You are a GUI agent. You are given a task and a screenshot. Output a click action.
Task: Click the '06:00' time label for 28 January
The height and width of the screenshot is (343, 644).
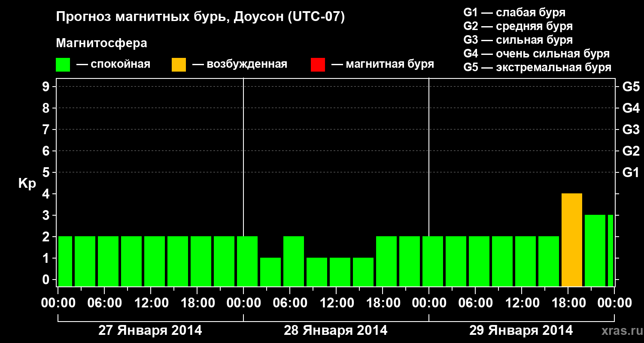(x=290, y=303)
